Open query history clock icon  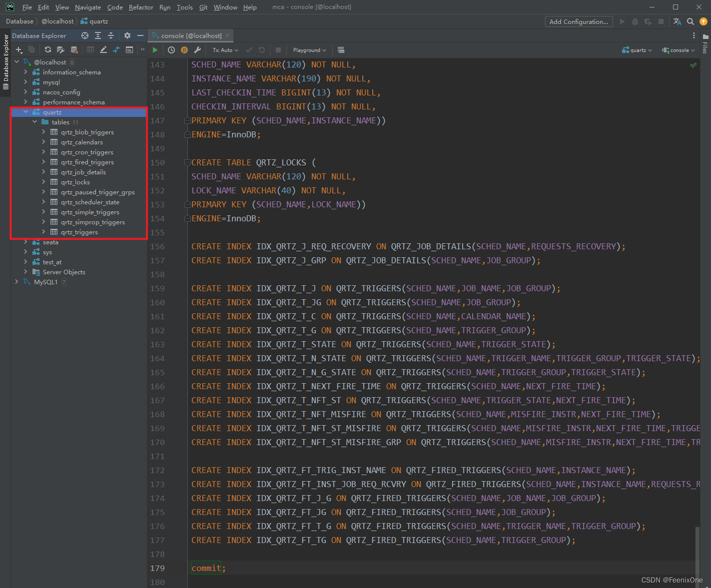point(171,50)
